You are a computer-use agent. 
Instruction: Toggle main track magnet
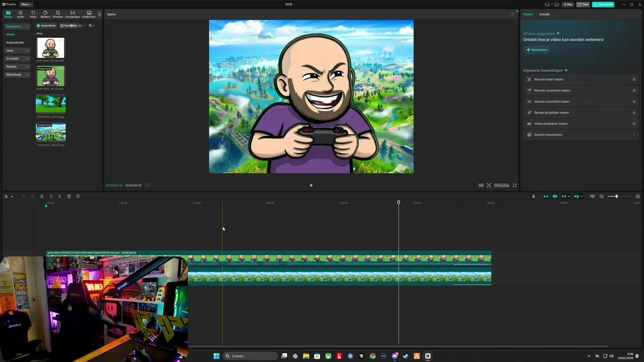click(x=546, y=196)
